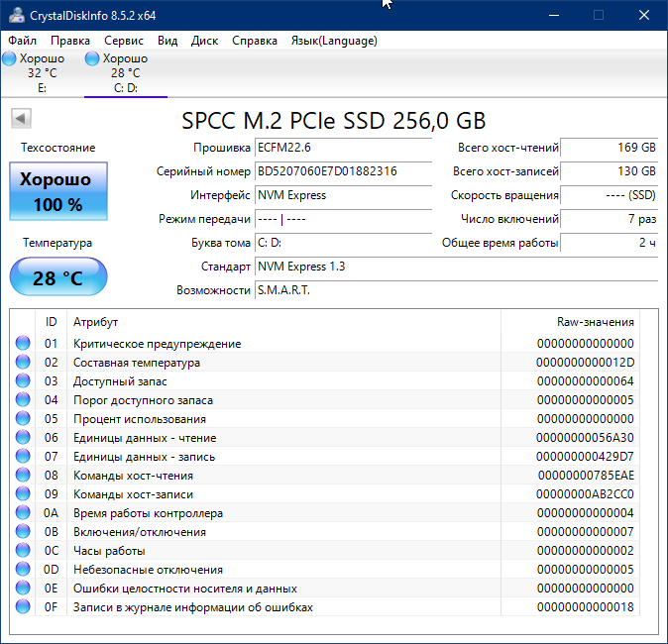668x644 pixels.
Task: Click the total host reads value 169 GB
Action: coord(610,148)
